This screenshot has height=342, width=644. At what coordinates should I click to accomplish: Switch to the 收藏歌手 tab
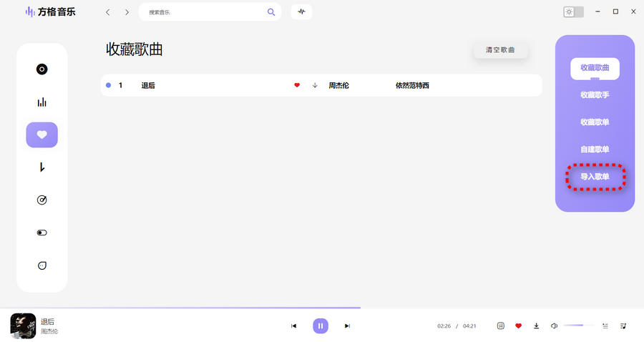point(595,94)
